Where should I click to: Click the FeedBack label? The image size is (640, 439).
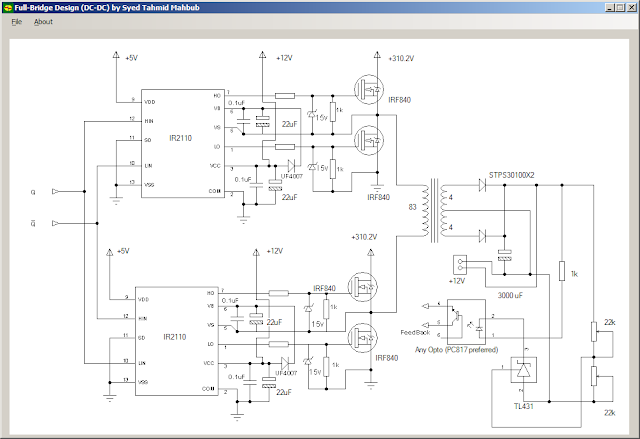click(x=415, y=333)
